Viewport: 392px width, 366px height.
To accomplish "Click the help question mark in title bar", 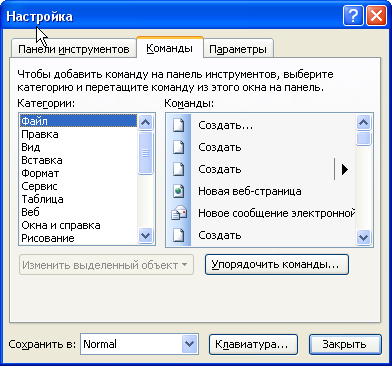I will click(x=353, y=16).
